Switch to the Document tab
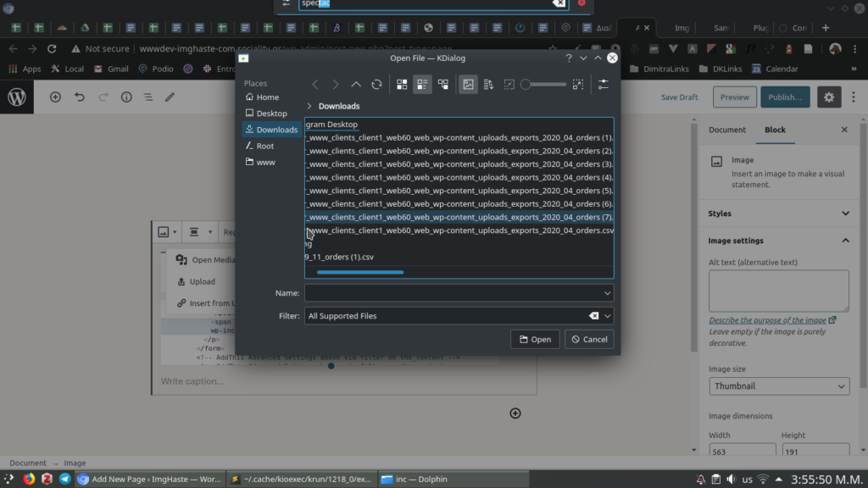Screen dimensions: 868x488 pos(726,130)
